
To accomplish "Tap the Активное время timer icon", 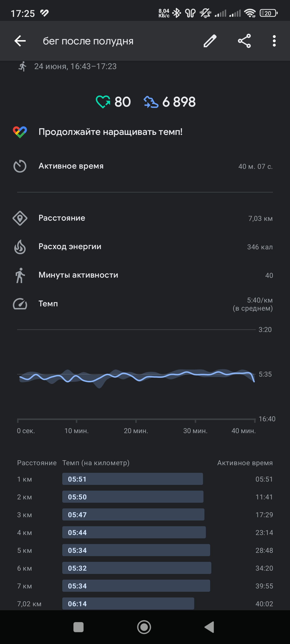I will point(20,166).
